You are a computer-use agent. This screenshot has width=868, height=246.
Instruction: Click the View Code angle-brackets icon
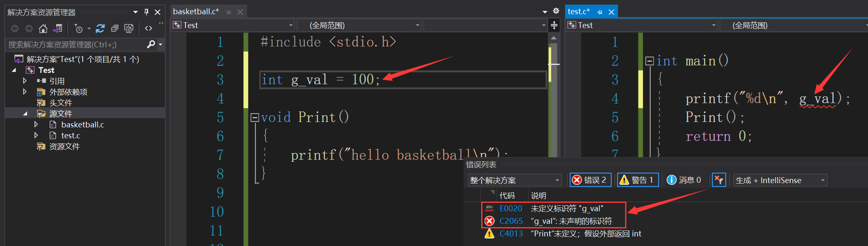coord(149,28)
